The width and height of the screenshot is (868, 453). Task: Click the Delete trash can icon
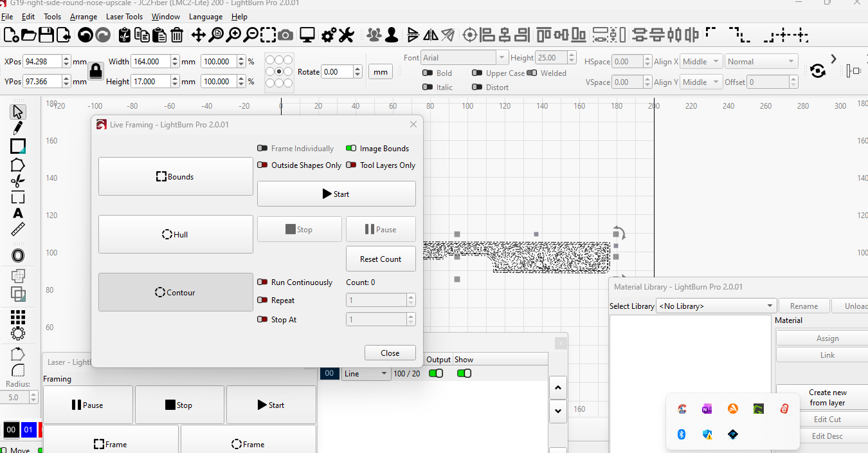tap(177, 35)
